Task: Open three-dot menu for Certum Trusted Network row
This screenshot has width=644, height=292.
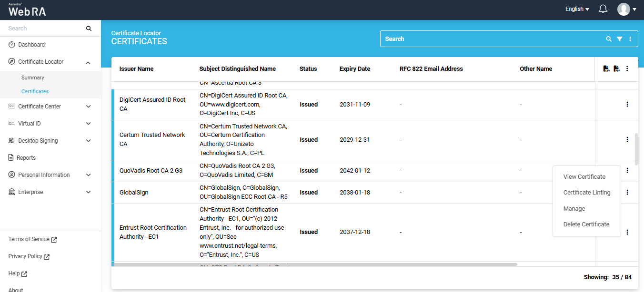Action: (627, 140)
